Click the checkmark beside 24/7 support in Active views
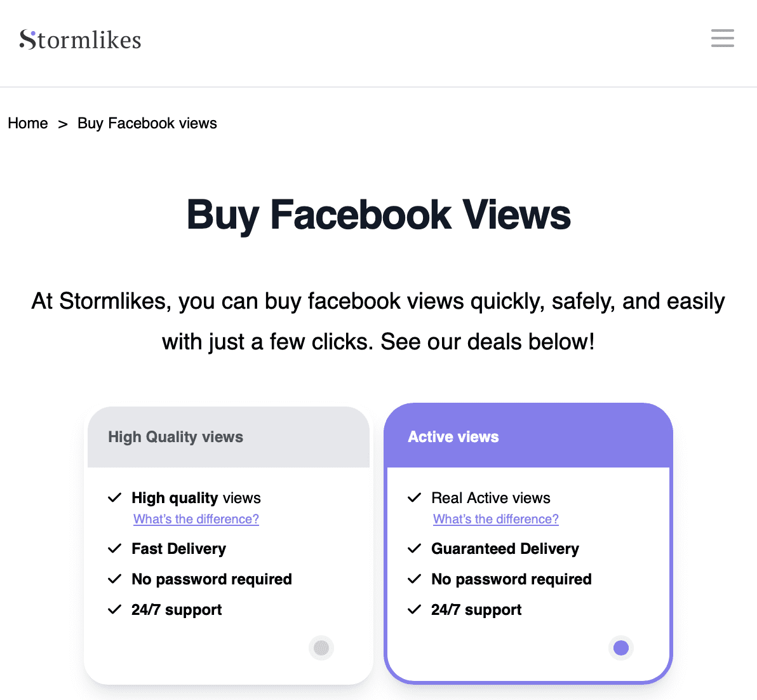 415,609
